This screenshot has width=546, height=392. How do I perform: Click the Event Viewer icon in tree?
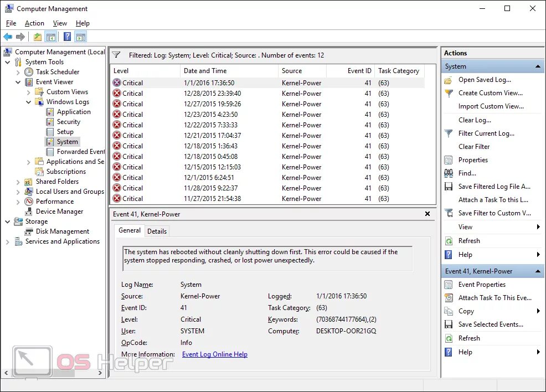pyautogui.click(x=29, y=82)
